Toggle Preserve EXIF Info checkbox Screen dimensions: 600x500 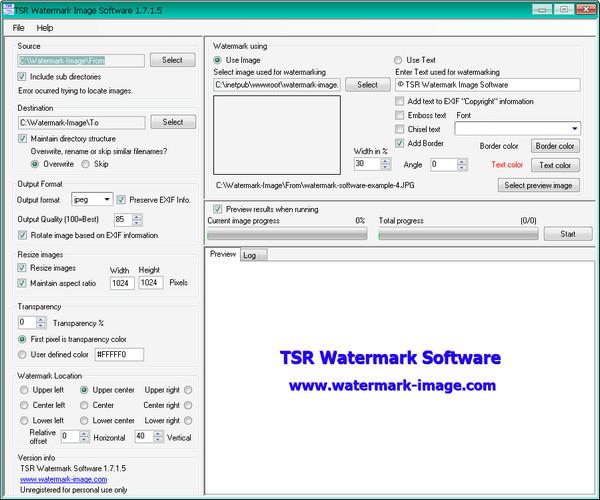[x=121, y=200]
